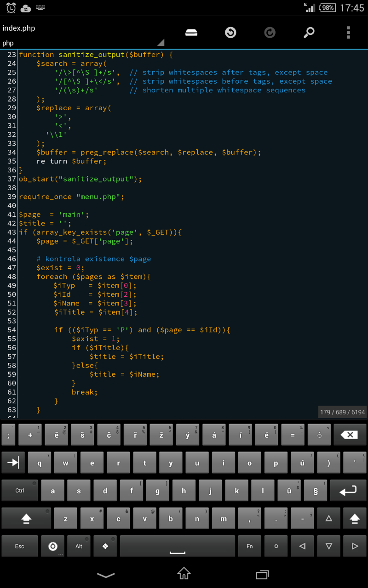368x588 pixels.
Task: Tap the save file drive icon
Action: tap(191, 32)
